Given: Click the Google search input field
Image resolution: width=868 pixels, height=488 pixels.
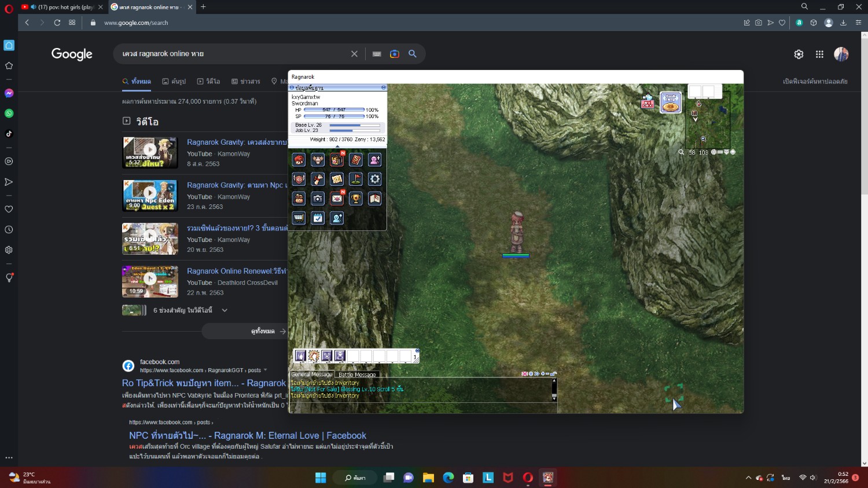Looking at the screenshot, I should pos(231,54).
